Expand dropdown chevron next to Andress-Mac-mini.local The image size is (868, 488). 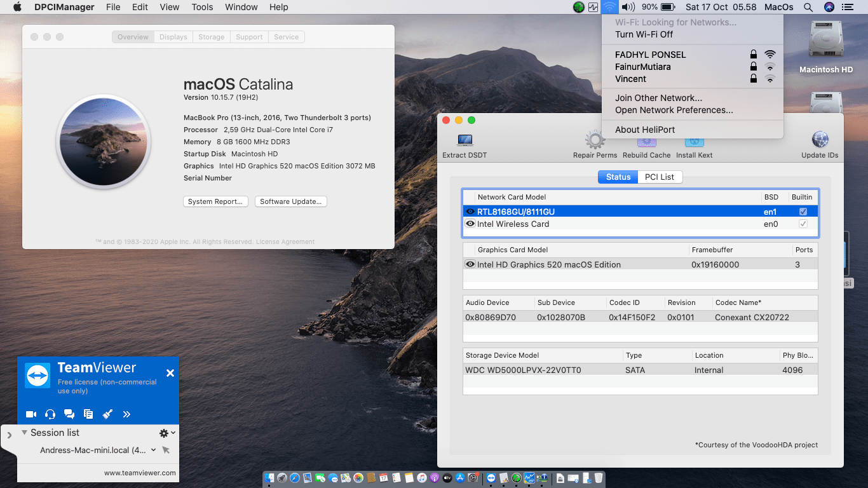(x=153, y=450)
